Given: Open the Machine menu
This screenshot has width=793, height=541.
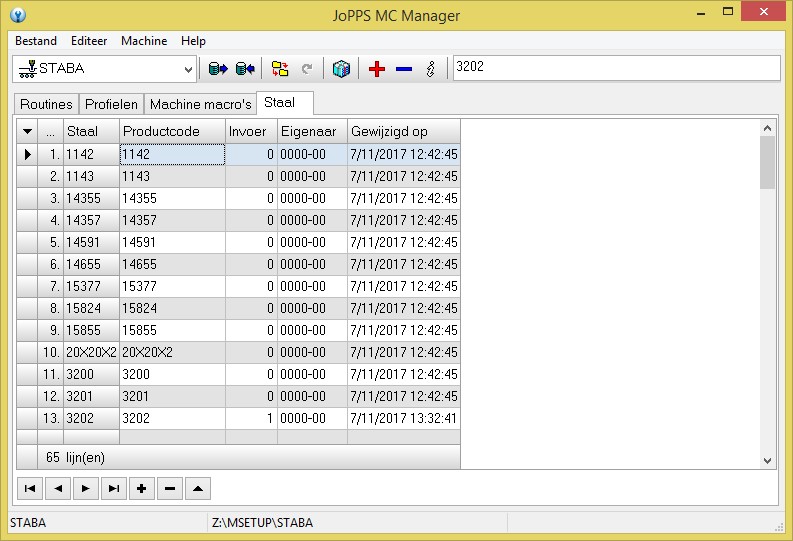Looking at the screenshot, I should pyautogui.click(x=144, y=41).
